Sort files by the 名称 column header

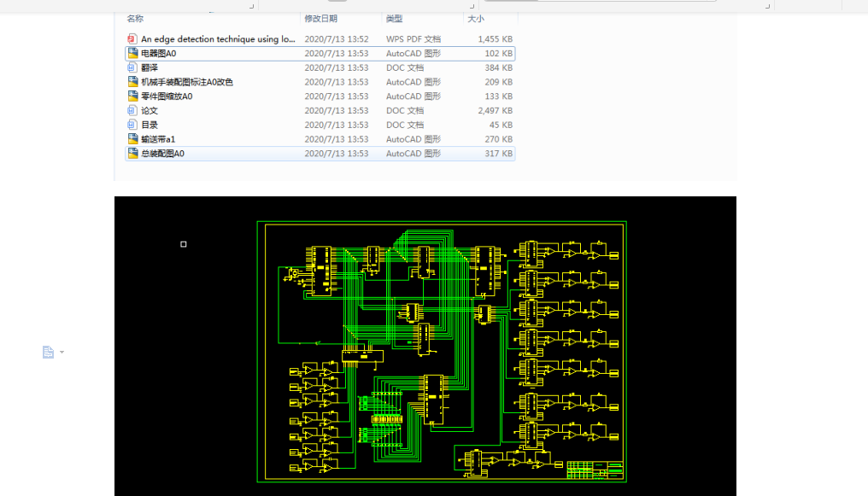click(136, 18)
